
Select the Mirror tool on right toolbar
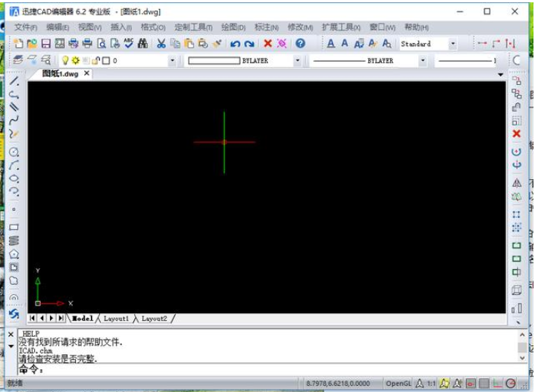[x=517, y=183]
